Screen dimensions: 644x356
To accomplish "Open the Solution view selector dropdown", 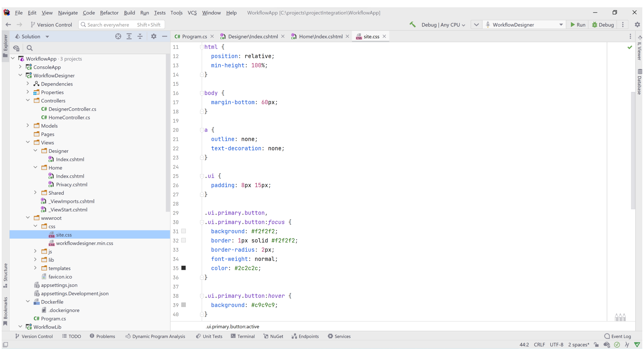I will coord(47,37).
